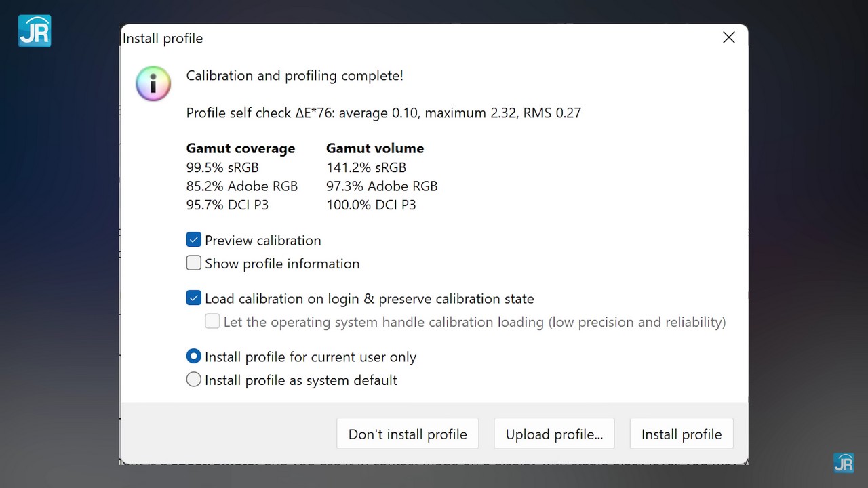Select Install profile for current user only
This screenshot has width=868, height=488.
click(194, 357)
